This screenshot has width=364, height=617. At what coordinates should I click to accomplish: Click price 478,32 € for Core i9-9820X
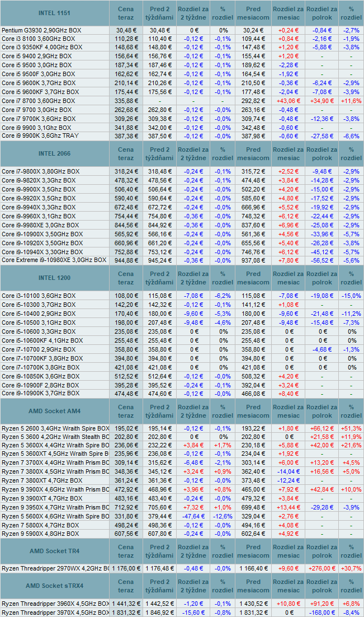coord(126,180)
